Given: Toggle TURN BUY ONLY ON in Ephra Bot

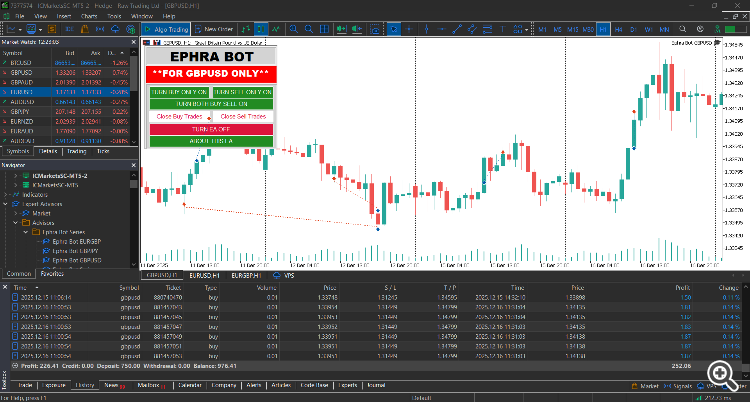Looking at the screenshot, I should coord(179,92).
